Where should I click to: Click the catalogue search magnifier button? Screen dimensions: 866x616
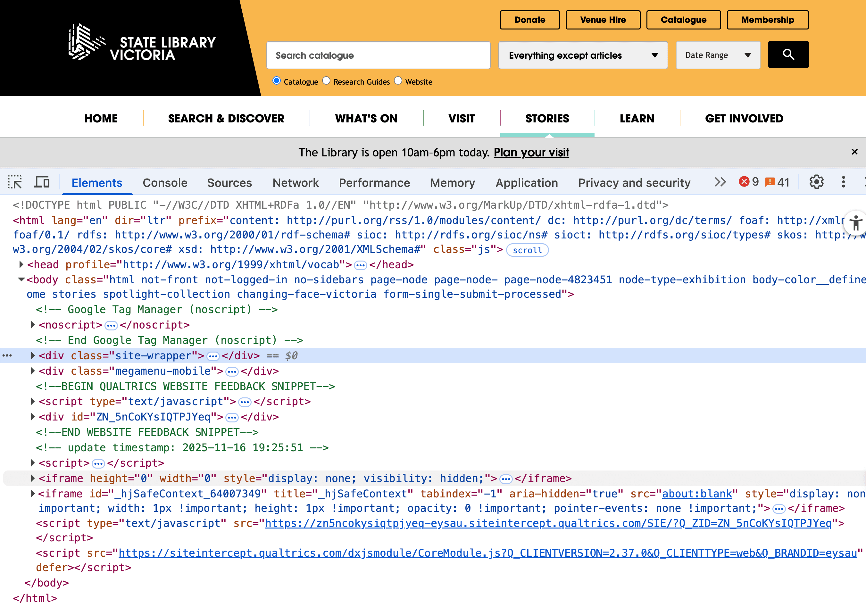[788, 54]
